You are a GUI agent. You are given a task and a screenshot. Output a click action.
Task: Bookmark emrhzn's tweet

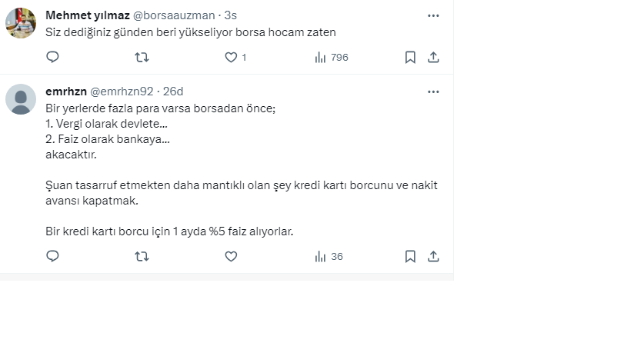pos(411,257)
